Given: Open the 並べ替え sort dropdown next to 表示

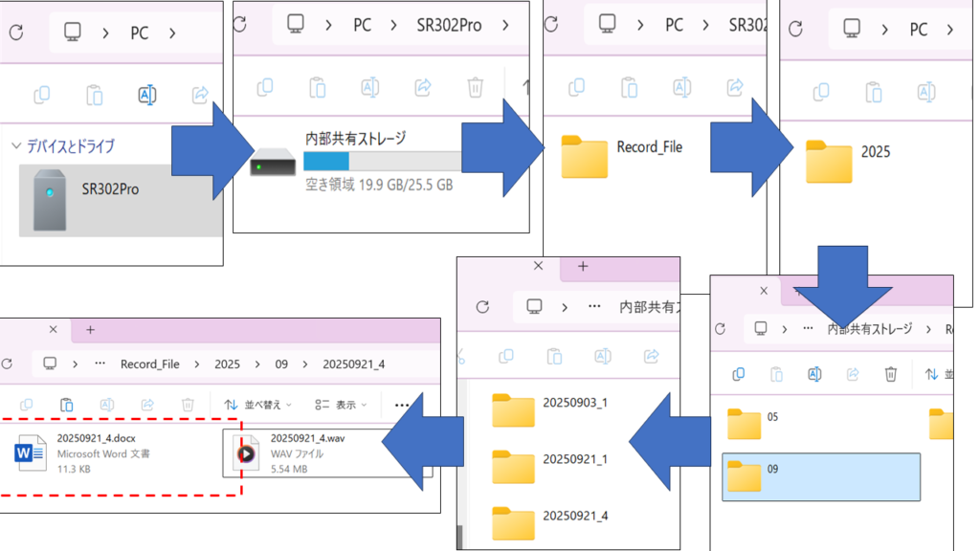Looking at the screenshot, I should [258, 405].
